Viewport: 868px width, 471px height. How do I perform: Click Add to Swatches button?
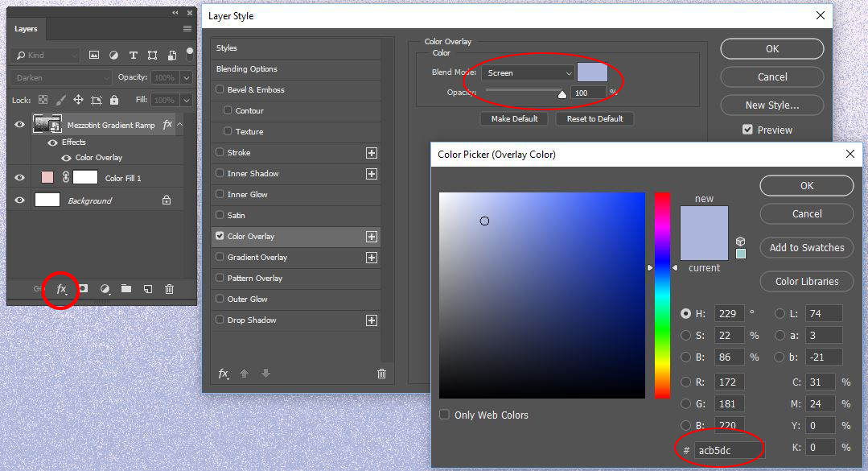(806, 248)
